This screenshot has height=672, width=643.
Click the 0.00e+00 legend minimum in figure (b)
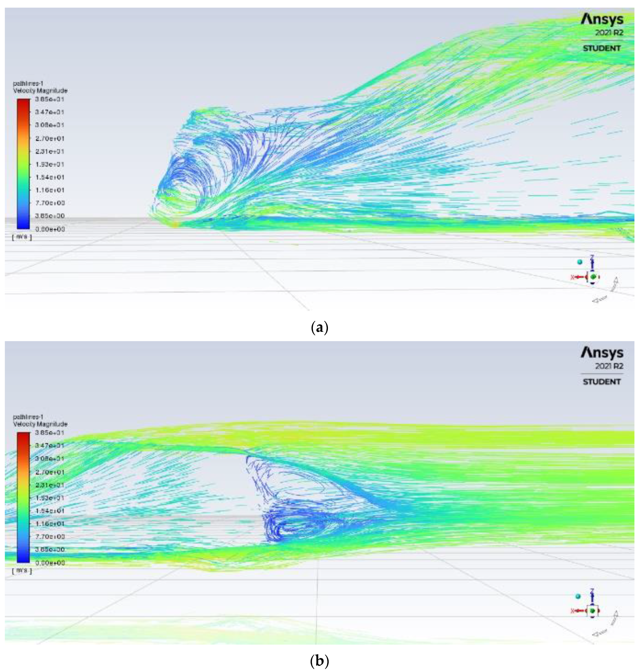(50, 563)
